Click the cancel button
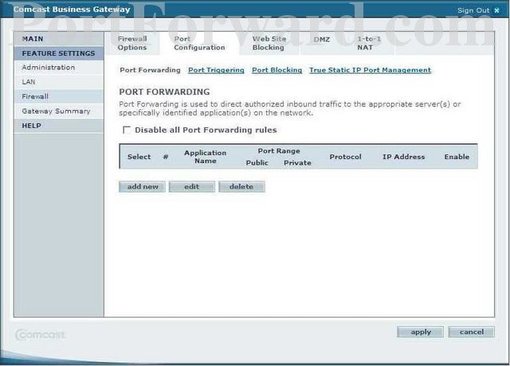510x366 pixels. tap(471, 332)
